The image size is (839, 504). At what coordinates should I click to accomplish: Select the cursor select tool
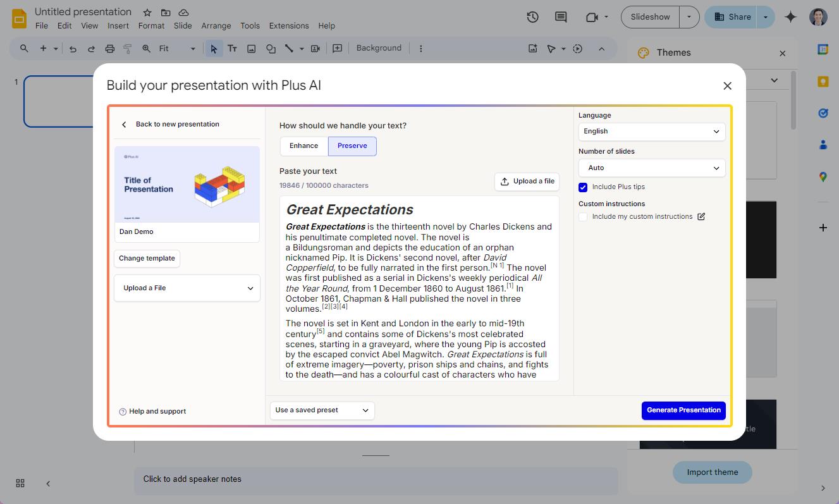click(214, 49)
